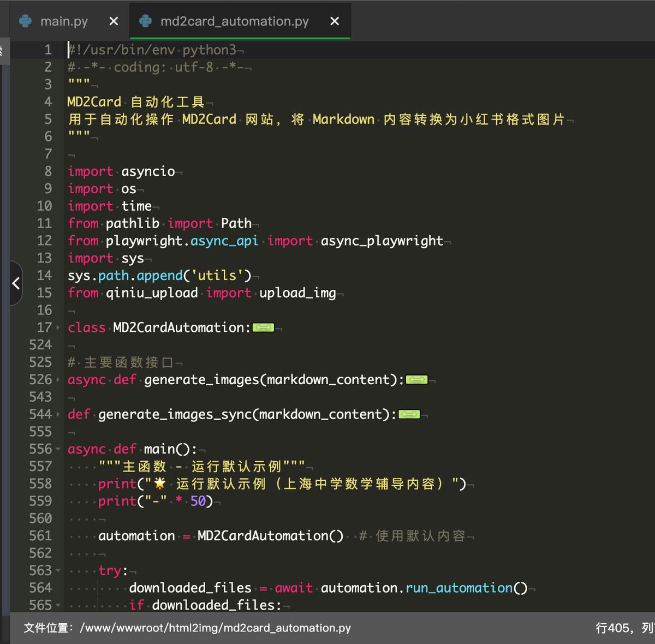Screen dimensions: 655x644
Task: Expand the fold arrow at line 526
Action: tap(58, 379)
